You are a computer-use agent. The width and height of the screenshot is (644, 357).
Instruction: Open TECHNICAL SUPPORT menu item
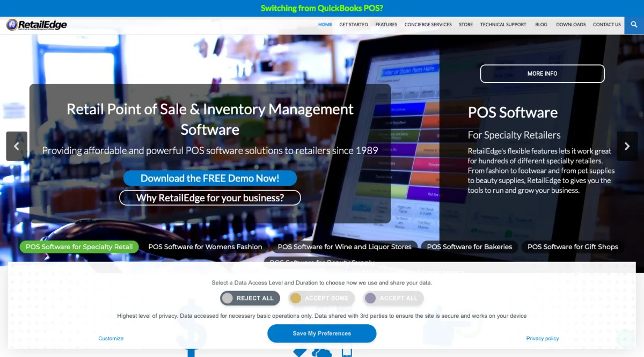503,25
